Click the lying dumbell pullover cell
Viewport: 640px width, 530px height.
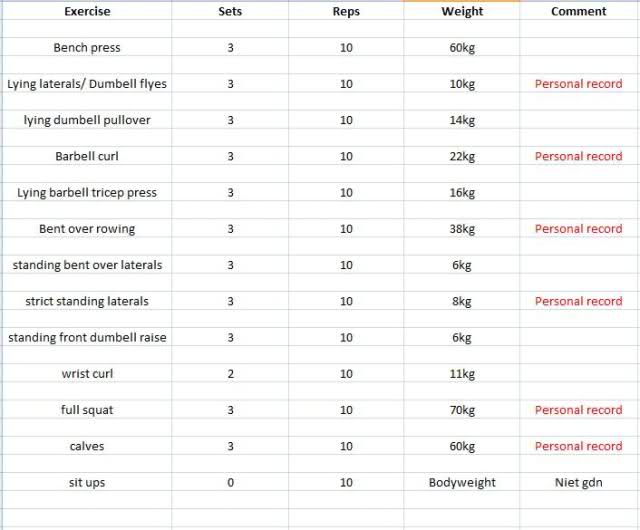[87, 120]
